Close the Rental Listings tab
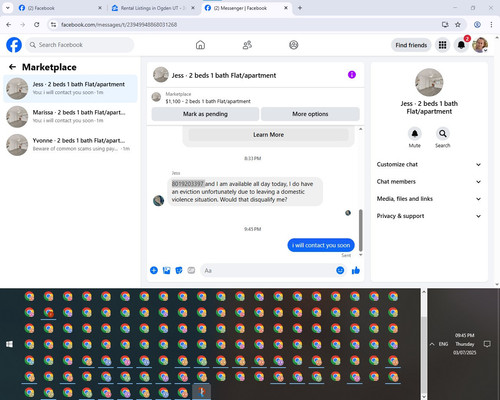 click(x=193, y=8)
